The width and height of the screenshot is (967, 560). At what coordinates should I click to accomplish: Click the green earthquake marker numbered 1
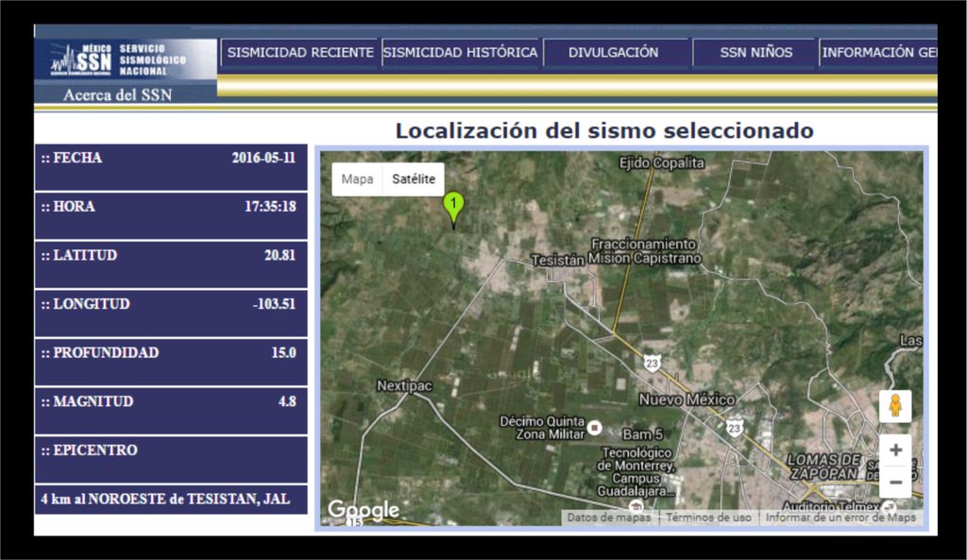(453, 210)
